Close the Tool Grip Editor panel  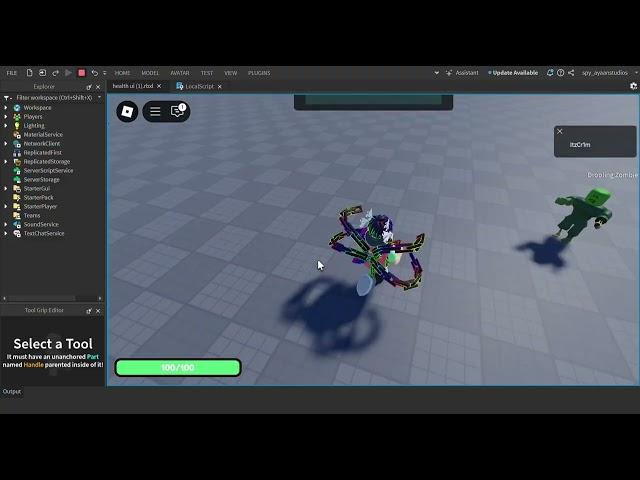[x=98, y=311]
